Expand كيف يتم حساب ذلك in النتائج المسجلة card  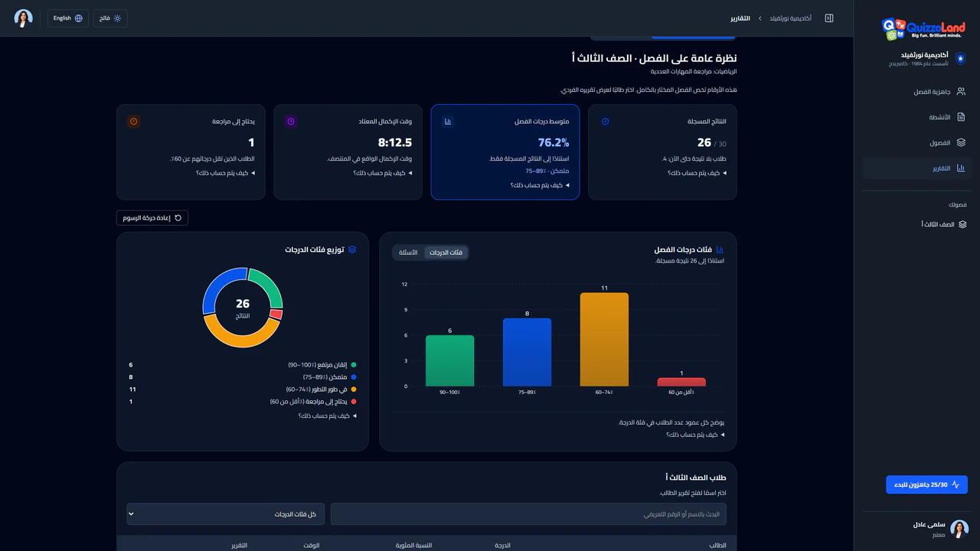[x=697, y=173]
